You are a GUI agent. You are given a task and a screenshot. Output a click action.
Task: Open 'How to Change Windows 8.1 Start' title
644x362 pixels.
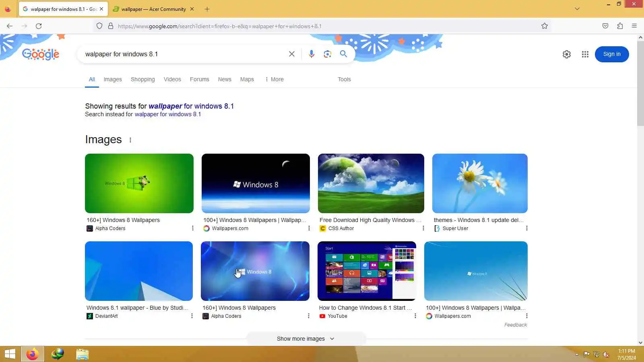pyautogui.click(x=365, y=308)
